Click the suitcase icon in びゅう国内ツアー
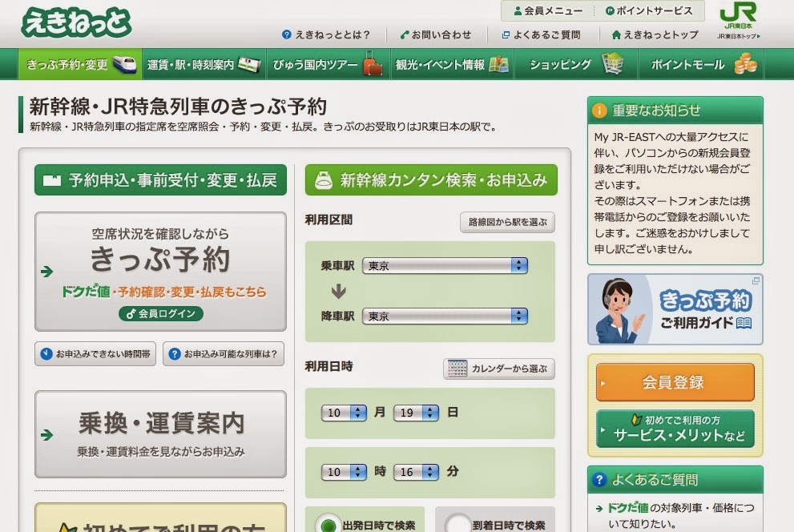The height and width of the screenshot is (532, 794). coord(373,64)
